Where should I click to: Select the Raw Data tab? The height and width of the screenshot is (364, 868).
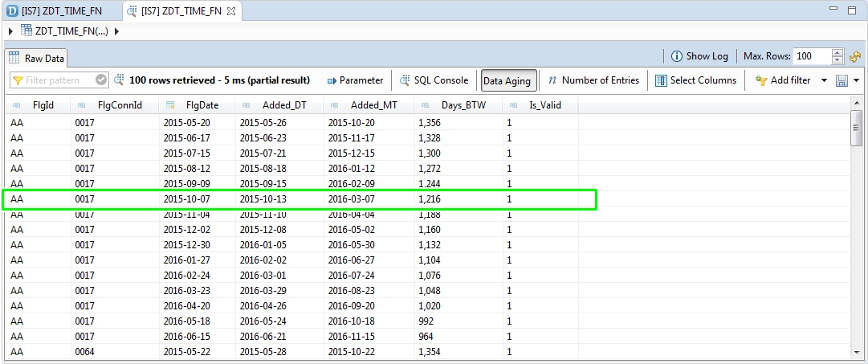pos(37,58)
